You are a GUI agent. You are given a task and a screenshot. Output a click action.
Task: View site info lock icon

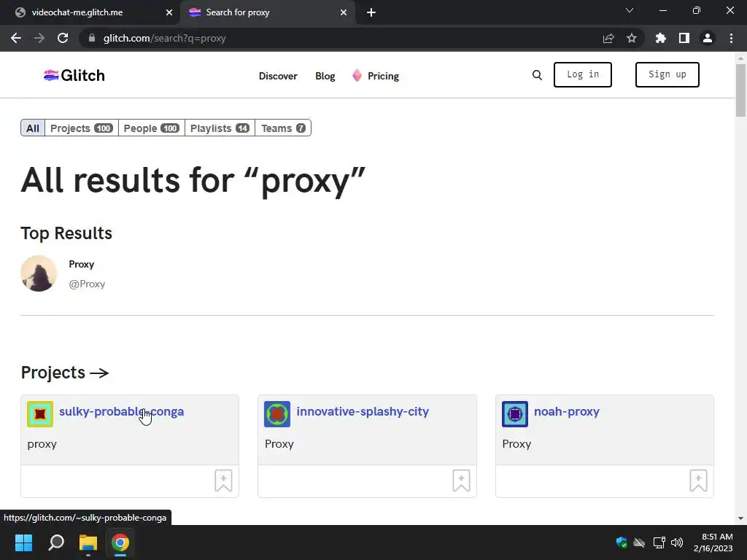92,38
